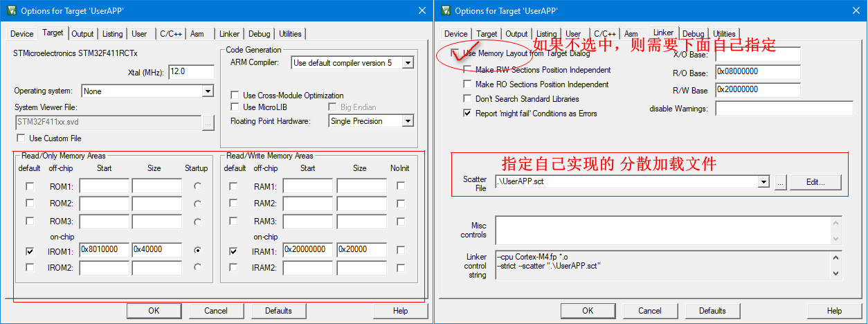The image size is (868, 324).
Task: Toggle IROM1 default checkbox
Action: [29, 251]
